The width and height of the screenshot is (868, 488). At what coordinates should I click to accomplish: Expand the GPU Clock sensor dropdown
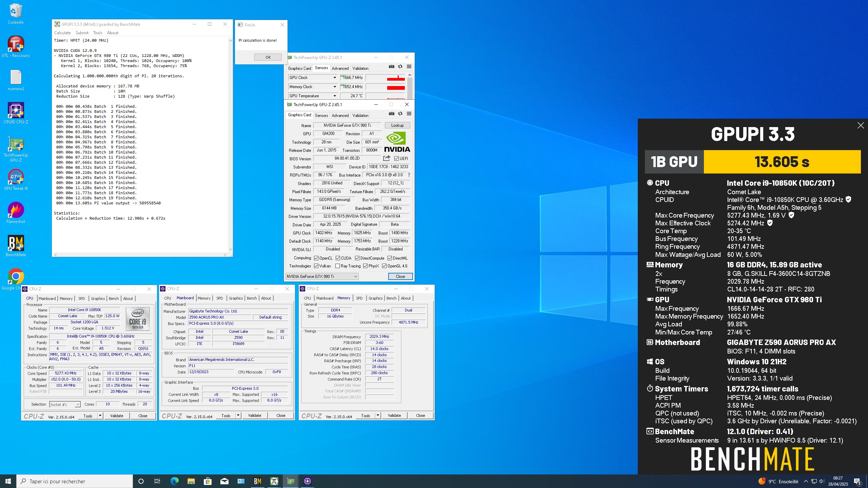click(x=334, y=78)
